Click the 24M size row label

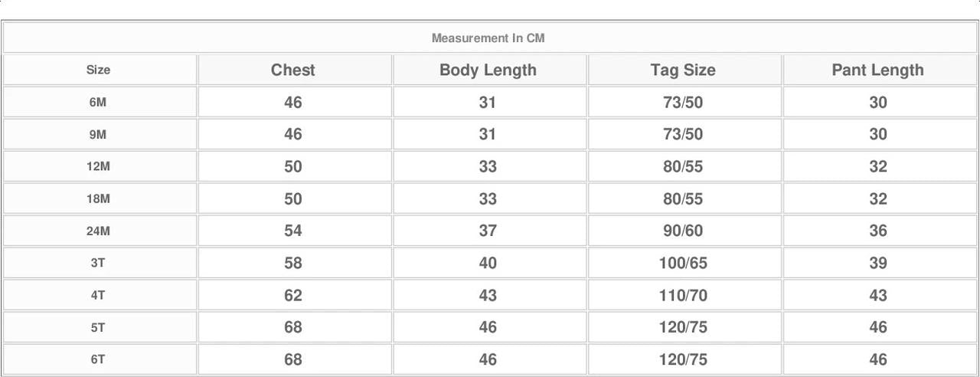pos(98,231)
